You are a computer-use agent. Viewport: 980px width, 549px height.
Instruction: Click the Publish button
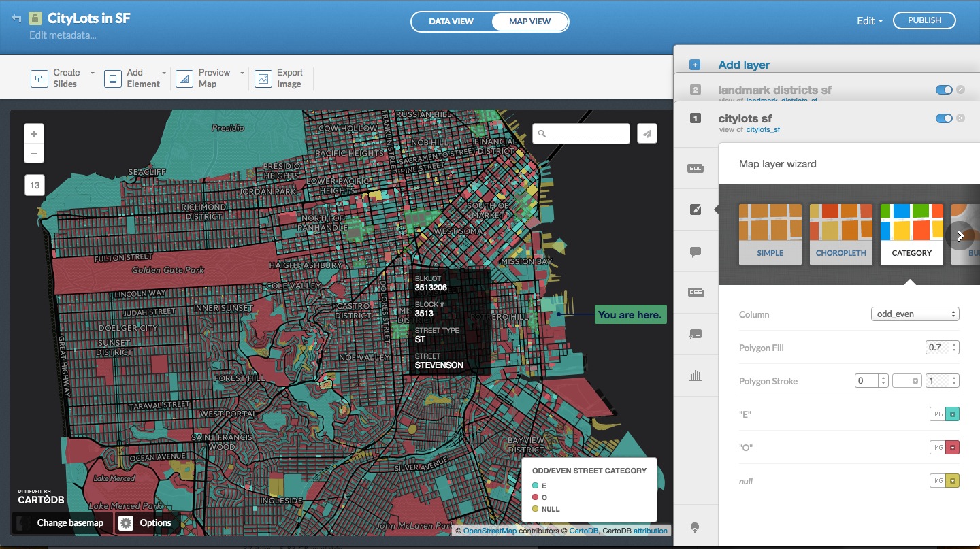[924, 20]
